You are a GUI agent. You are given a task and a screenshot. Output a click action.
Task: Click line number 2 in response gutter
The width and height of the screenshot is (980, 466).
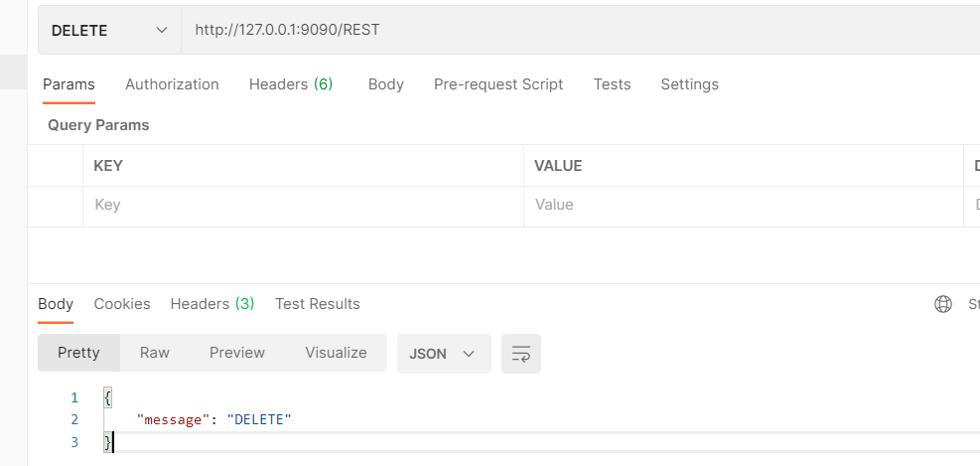74,419
